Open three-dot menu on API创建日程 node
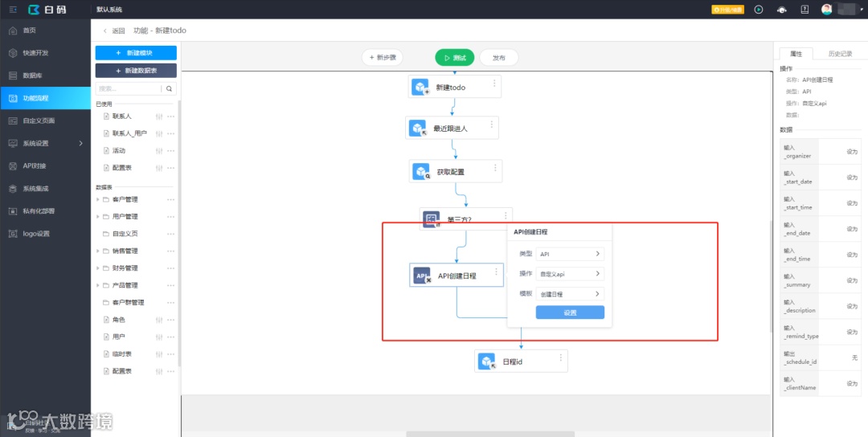 click(497, 271)
